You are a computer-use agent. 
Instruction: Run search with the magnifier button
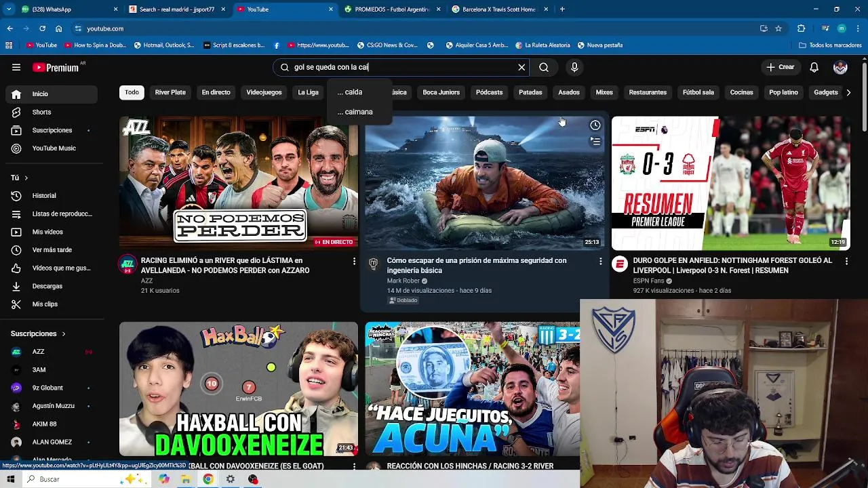(x=544, y=67)
